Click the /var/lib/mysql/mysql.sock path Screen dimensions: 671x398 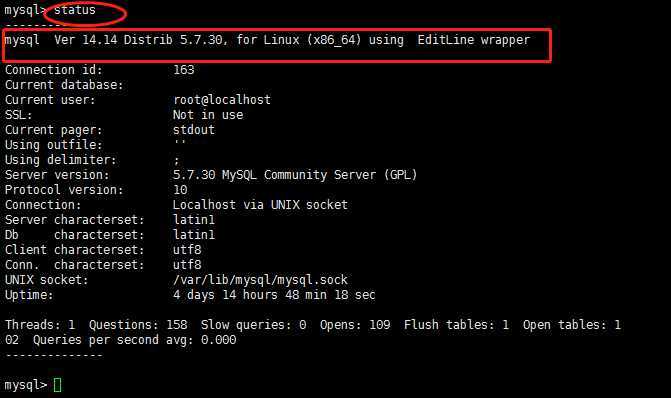[260, 280]
